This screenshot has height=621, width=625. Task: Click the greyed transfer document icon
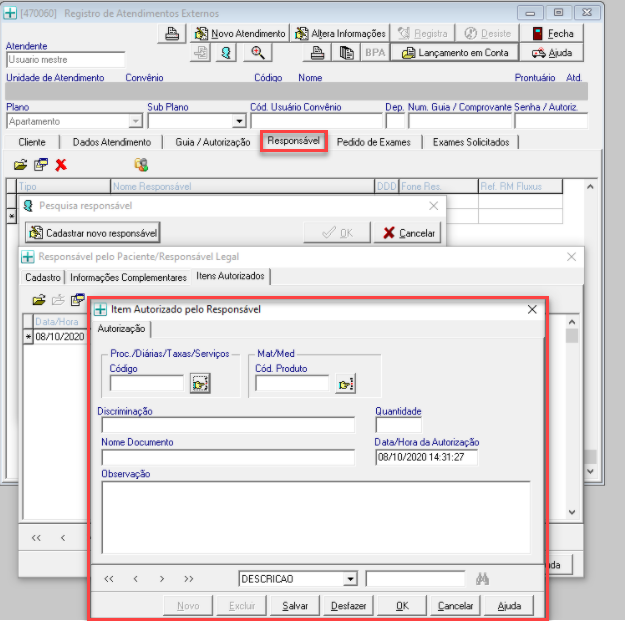(x=200, y=53)
